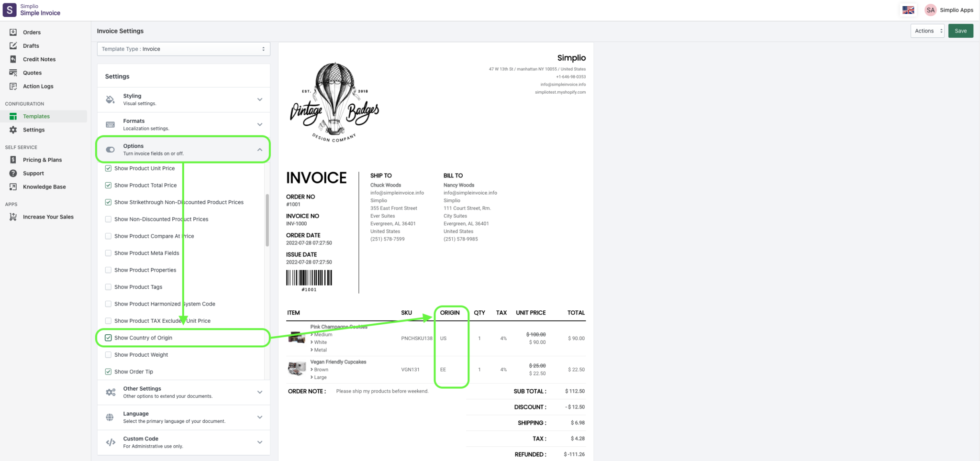Open the Styling visual settings section
Screen dimensions: 980x461
[183, 99]
